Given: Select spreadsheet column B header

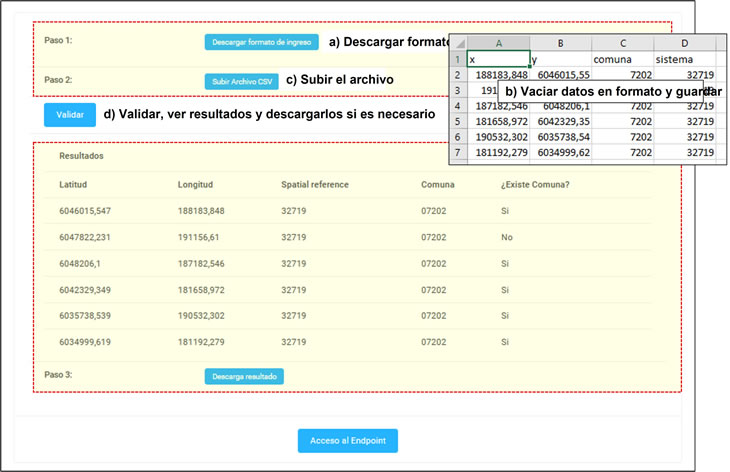Looking at the screenshot, I should coord(560,43).
